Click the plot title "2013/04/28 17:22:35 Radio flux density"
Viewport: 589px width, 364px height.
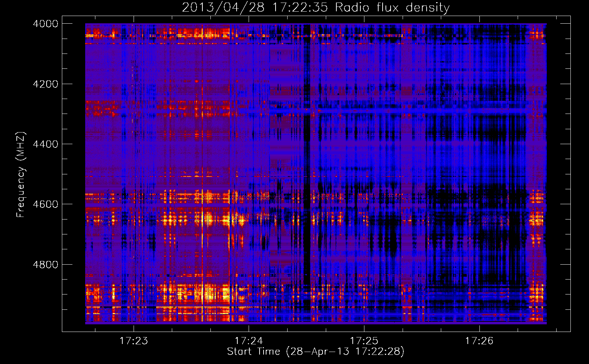click(316, 8)
